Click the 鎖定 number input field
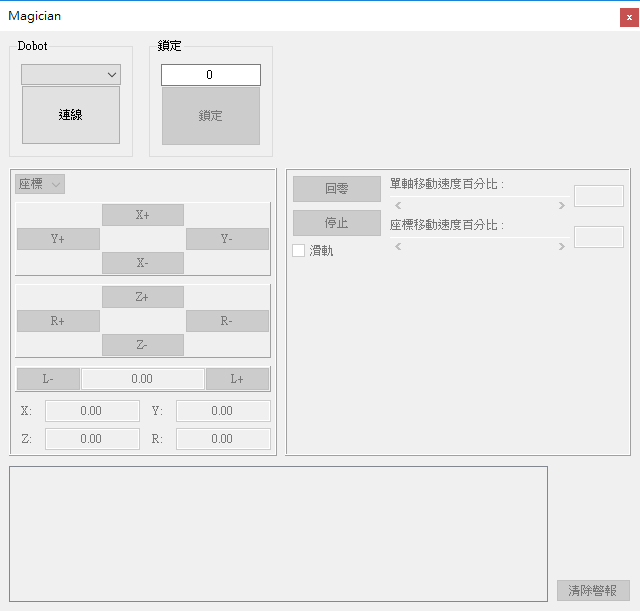Image resolution: width=640 pixels, height=611 pixels. pyautogui.click(x=211, y=75)
